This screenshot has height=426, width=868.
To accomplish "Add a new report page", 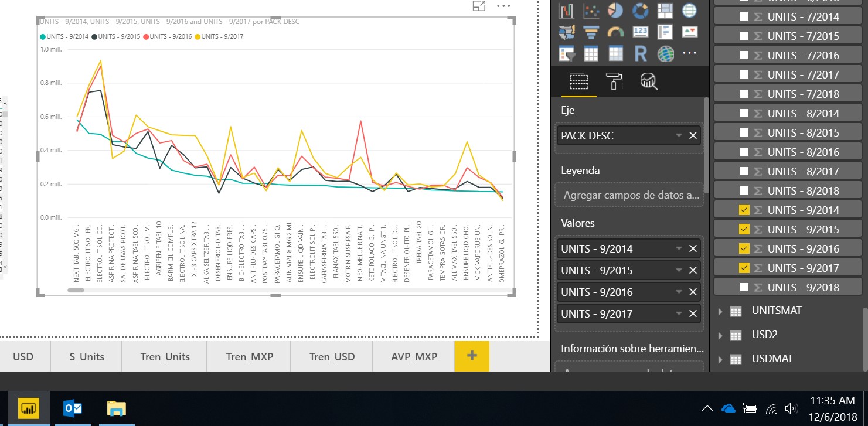I will (x=472, y=356).
